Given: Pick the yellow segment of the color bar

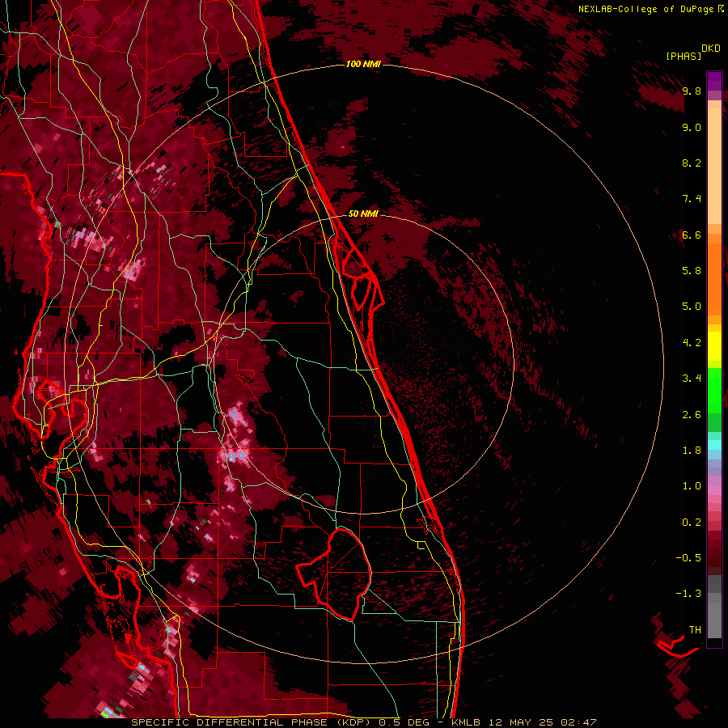Looking at the screenshot, I should tap(714, 346).
